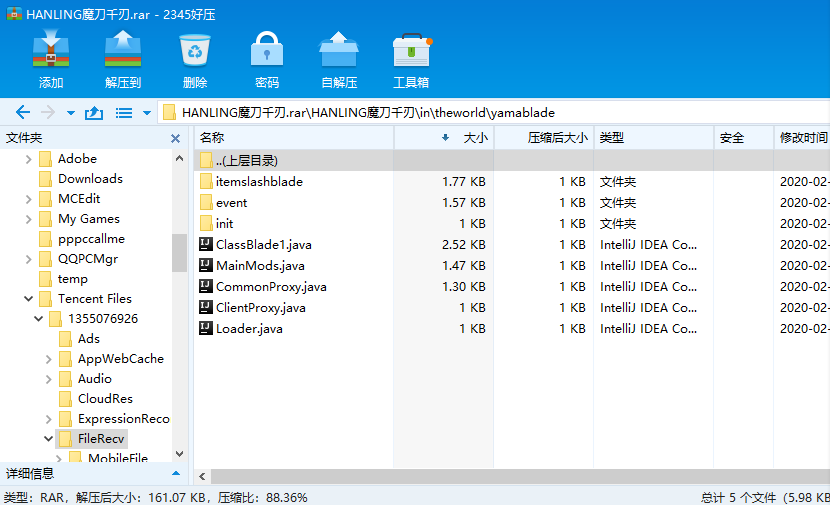Click the IntelliJ icon beside Loader.java
This screenshot has width=830, height=505.
(205, 328)
